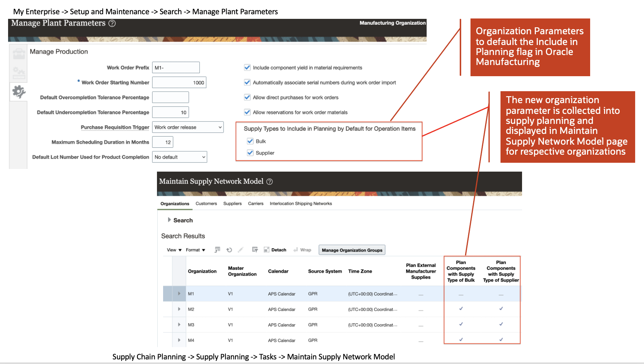Viewport: 644px width, 364px height.
Task: Click the Refresh toolbar icon
Action: pos(229,250)
